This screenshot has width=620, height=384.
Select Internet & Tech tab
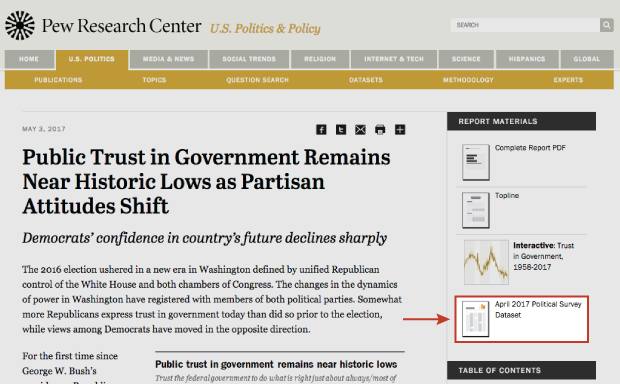pos(394,59)
